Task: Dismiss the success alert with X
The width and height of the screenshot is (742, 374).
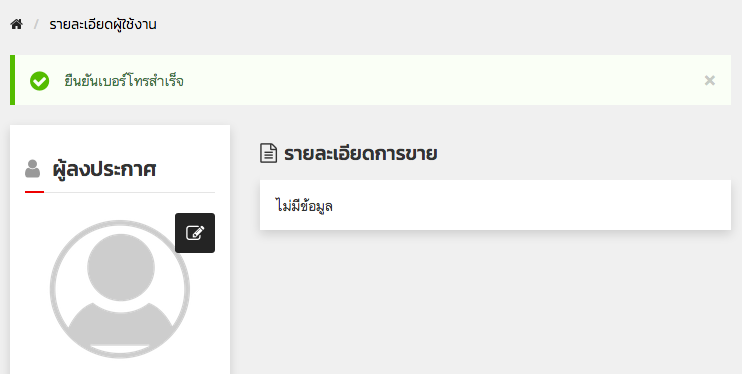Action: click(x=709, y=80)
